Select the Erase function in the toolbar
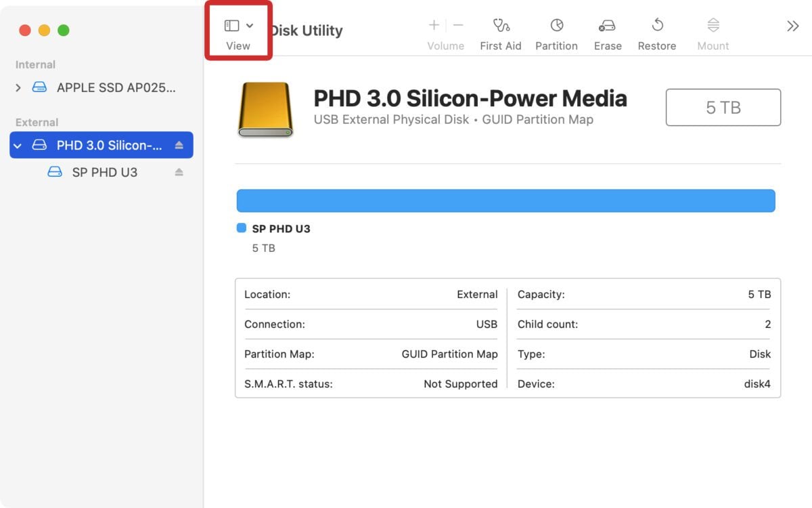 click(x=607, y=32)
